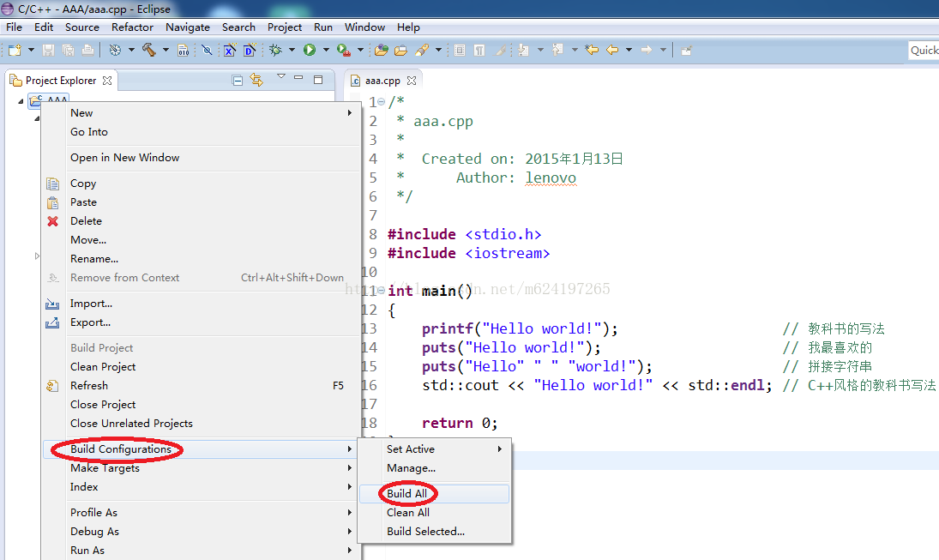Click the Print toolbar icon
The width and height of the screenshot is (939, 560).
click(x=88, y=51)
